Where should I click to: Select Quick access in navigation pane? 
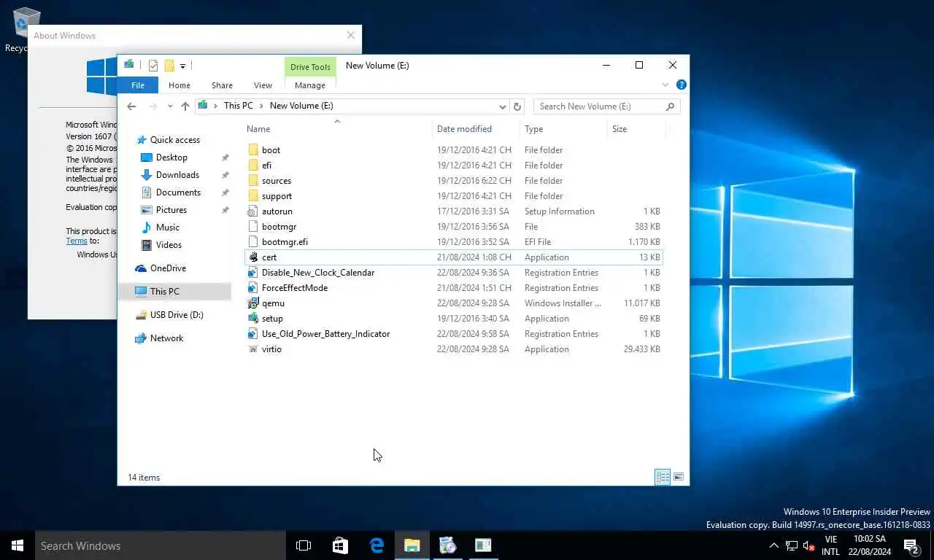pos(175,140)
